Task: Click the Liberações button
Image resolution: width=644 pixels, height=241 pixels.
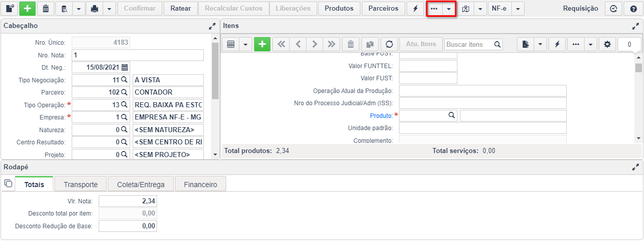Action: pyautogui.click(x=293, y=9)
